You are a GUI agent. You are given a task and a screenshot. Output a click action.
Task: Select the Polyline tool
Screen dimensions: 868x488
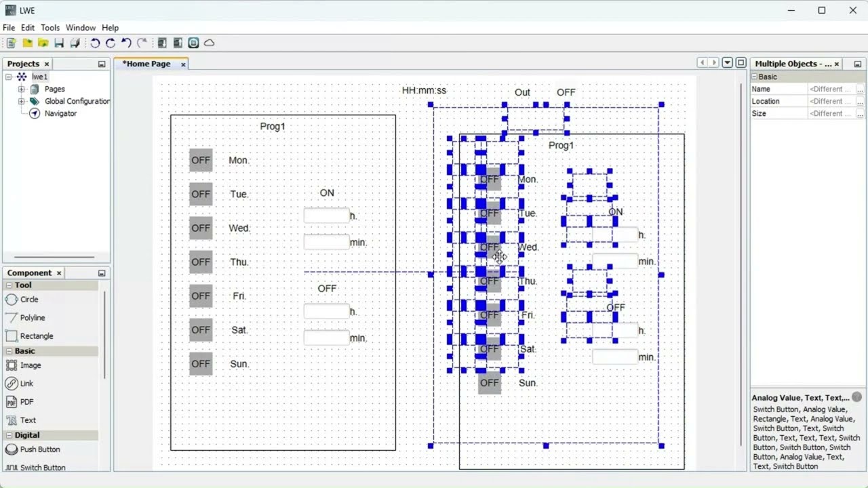pyautogui.click(x=25, y=318)
